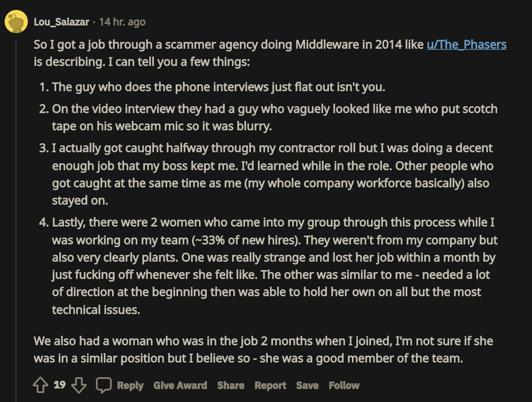Screen dimensions: 532x402
Task: Click the Reply text button
Action: click(130, 385)
